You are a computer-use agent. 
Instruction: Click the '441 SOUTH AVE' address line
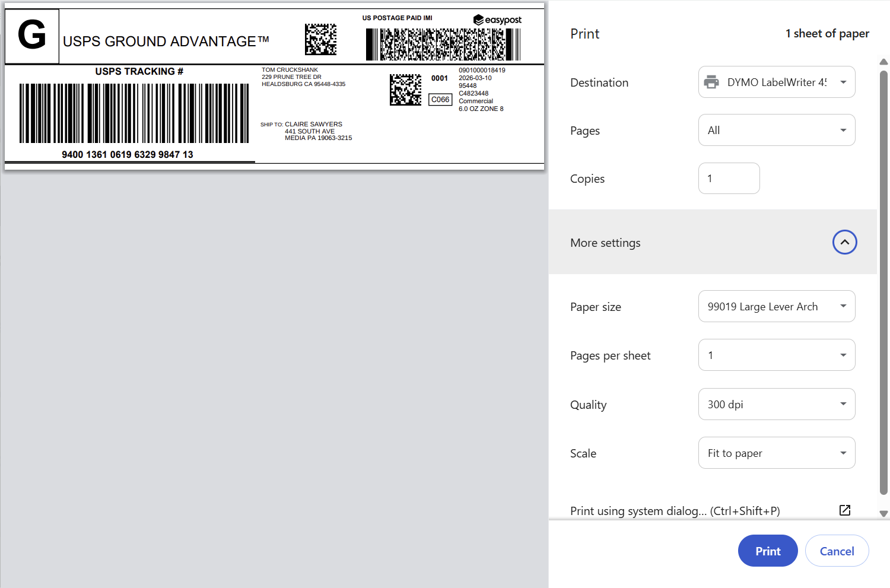coord(310,131)
